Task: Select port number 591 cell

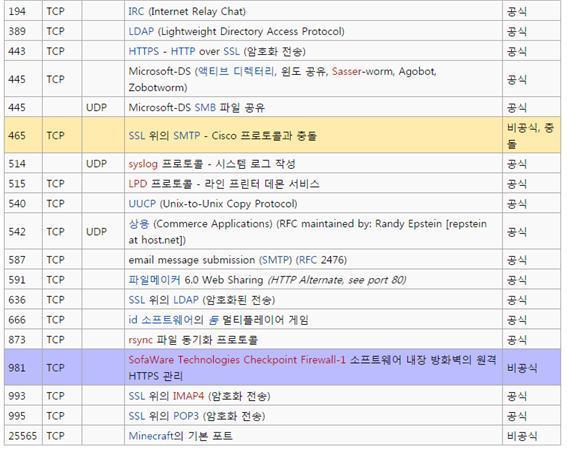Action: [x=24, y=280]
